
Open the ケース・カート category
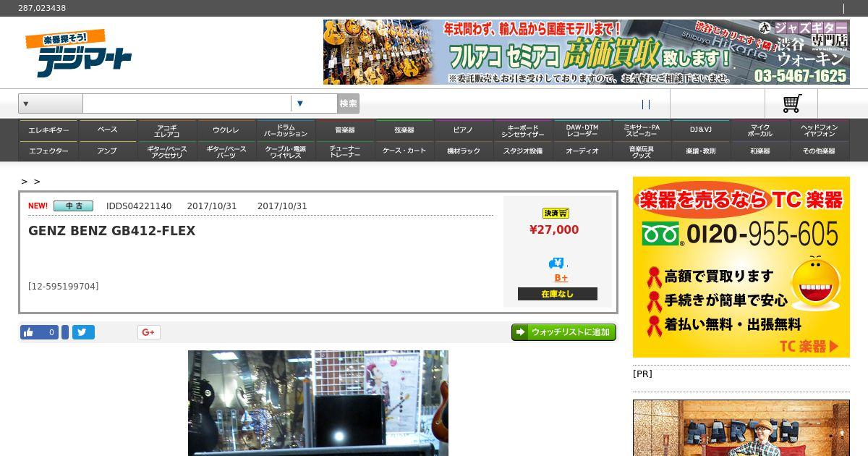404,151
